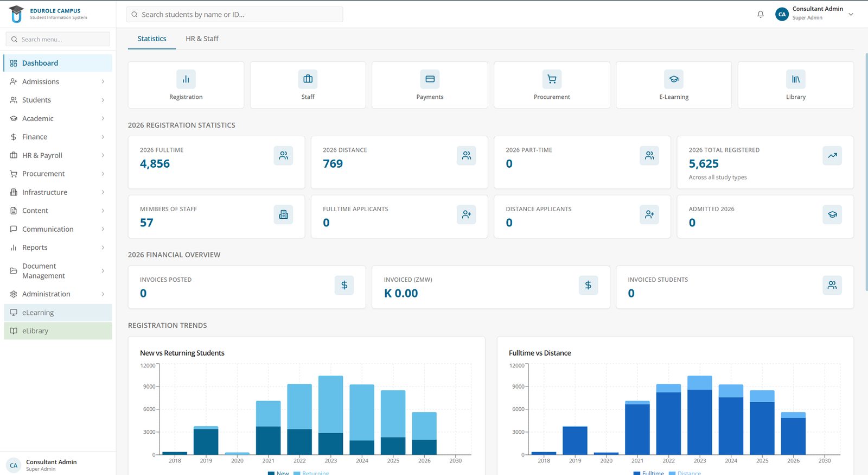
Task: Click the K 0.00 invoiced amount
Action: coord(401,294)
